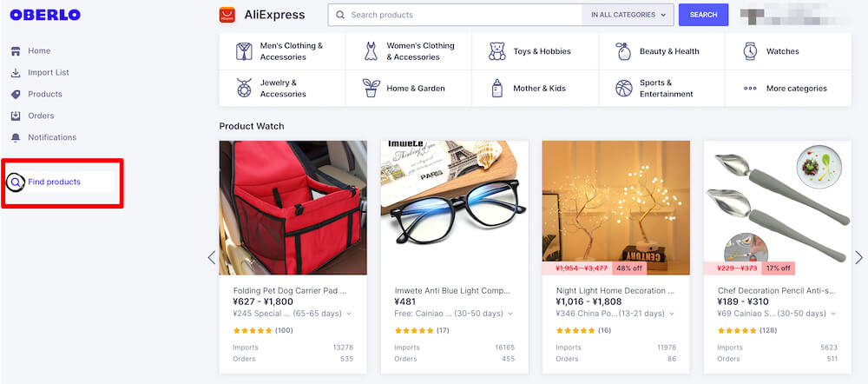Open Beauty & Health perfume icon
This screenshot has height=384, width=868.
(x=623, y=51)
